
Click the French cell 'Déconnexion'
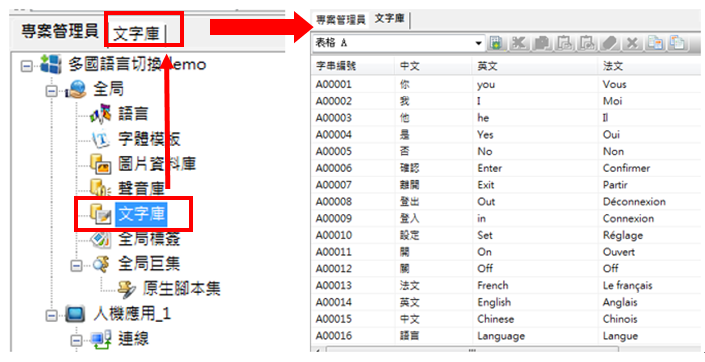pos(634,201)
